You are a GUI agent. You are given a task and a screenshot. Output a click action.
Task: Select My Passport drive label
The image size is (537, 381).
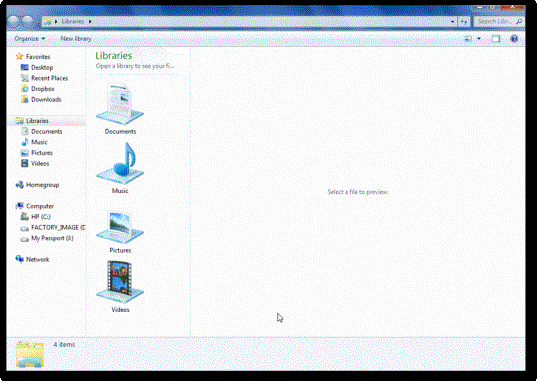coord(52,238)
